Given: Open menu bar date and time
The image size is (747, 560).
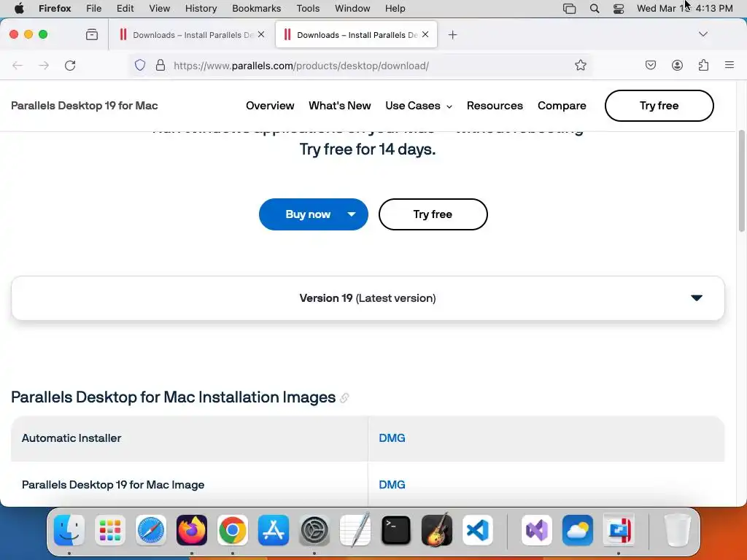Looking at the screenshot, I should coord(684,9).
